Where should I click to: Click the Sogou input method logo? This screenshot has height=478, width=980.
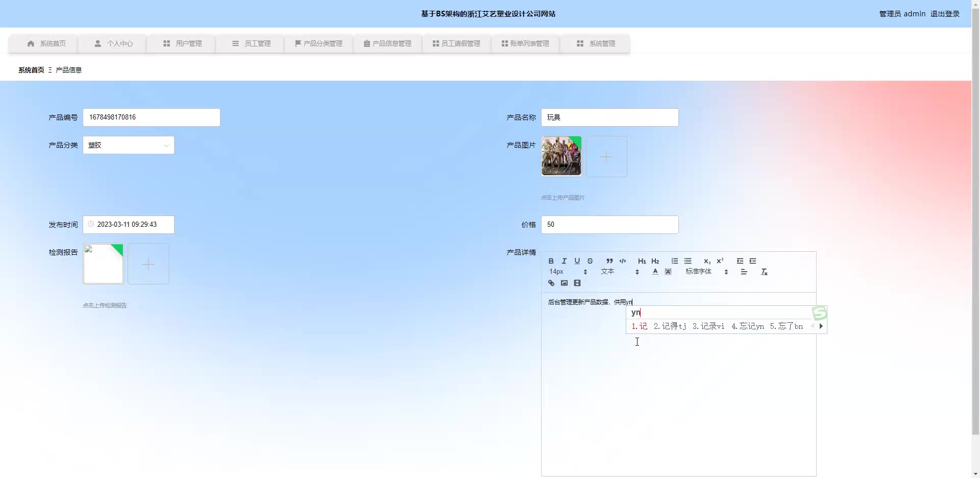[819, 313]
